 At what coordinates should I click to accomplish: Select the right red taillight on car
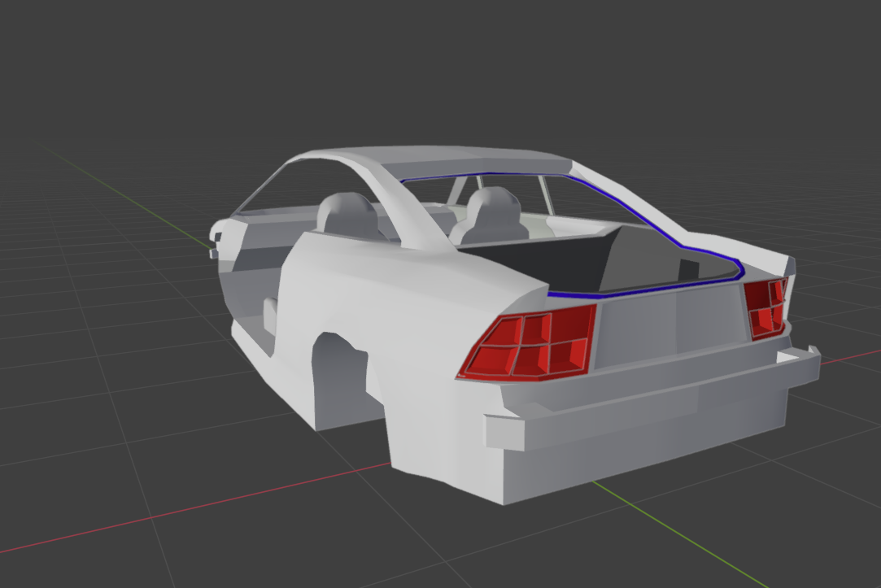(766, 307)
